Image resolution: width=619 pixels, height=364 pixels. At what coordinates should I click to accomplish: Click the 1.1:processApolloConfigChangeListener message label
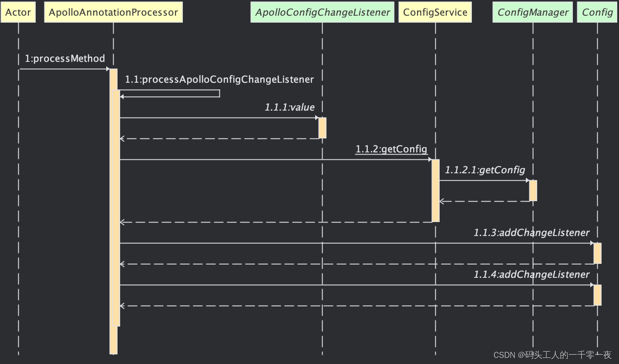point(219,79)
